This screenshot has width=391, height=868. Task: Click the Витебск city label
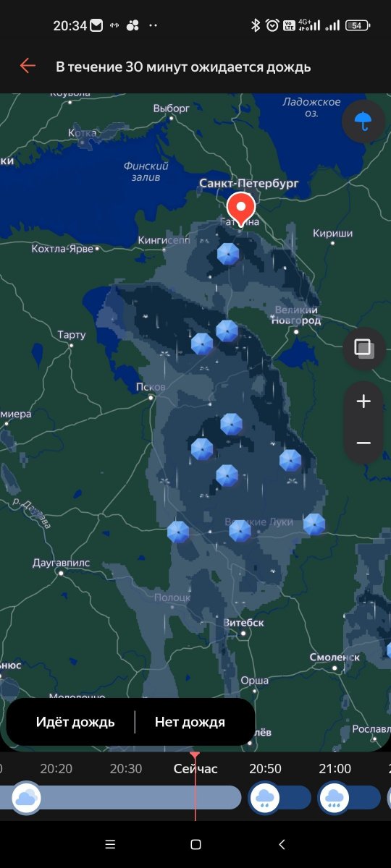click(243, 622)
